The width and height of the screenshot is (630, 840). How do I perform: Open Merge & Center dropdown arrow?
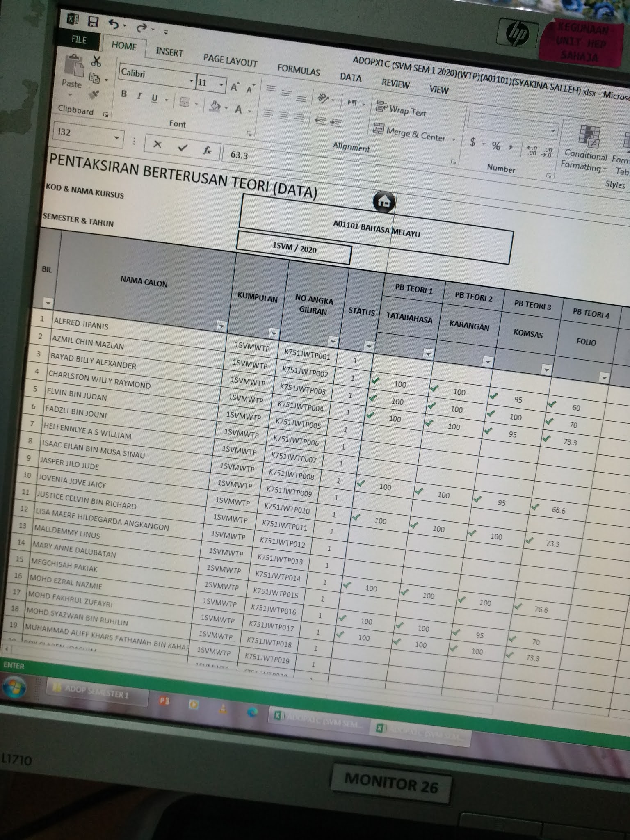[454, 139]
